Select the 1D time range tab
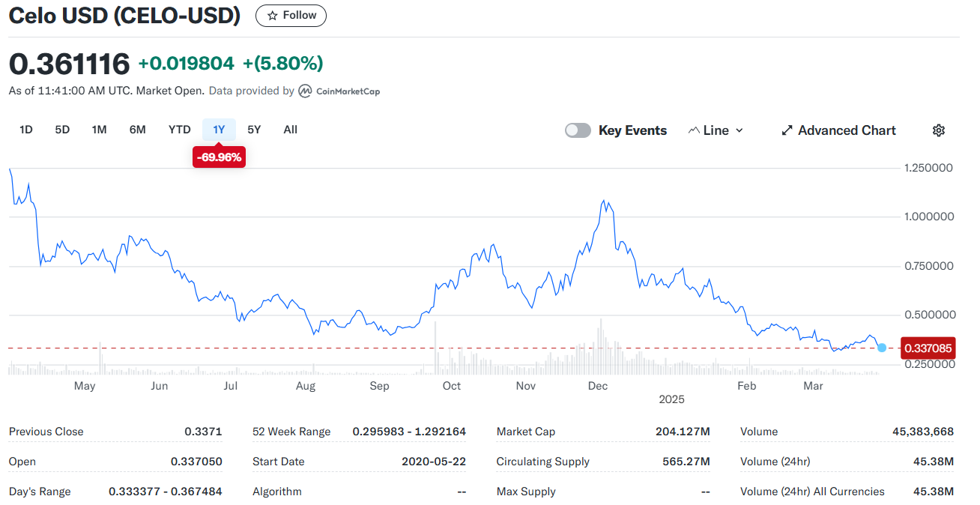The height and width of the screenshot is (505, 980). pyautogui.click(x=26, y=130)
